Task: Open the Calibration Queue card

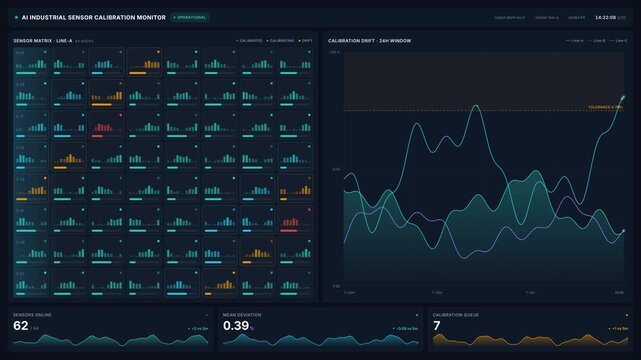Action: pos(530,330)
